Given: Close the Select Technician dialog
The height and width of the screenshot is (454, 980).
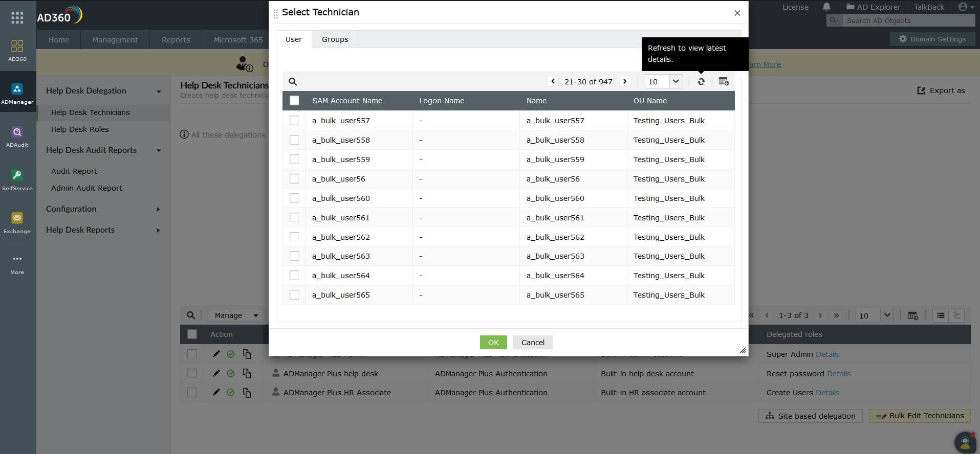Looking at the screenshot, I should pos(737,13).
